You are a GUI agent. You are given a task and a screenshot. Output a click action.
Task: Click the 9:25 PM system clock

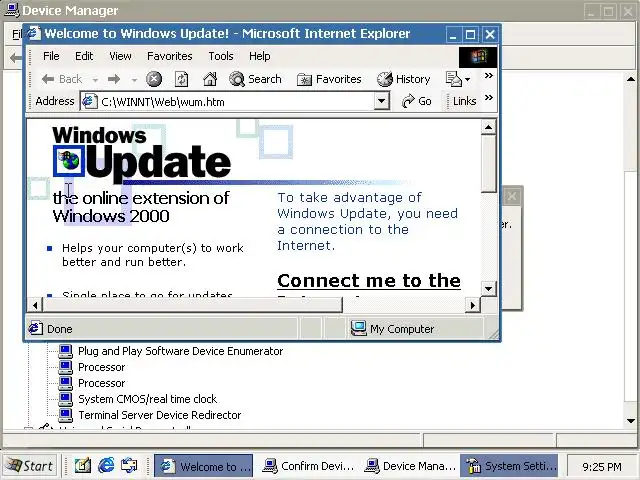click(602, 467)
